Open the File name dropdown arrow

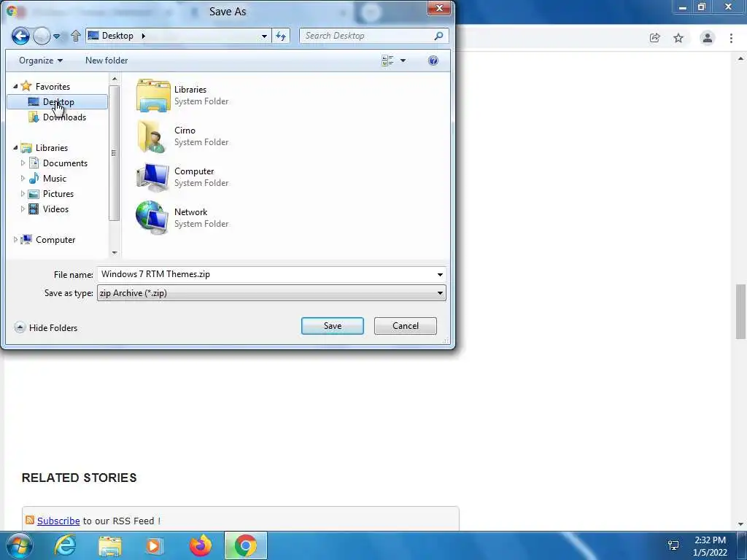[440, 274]
